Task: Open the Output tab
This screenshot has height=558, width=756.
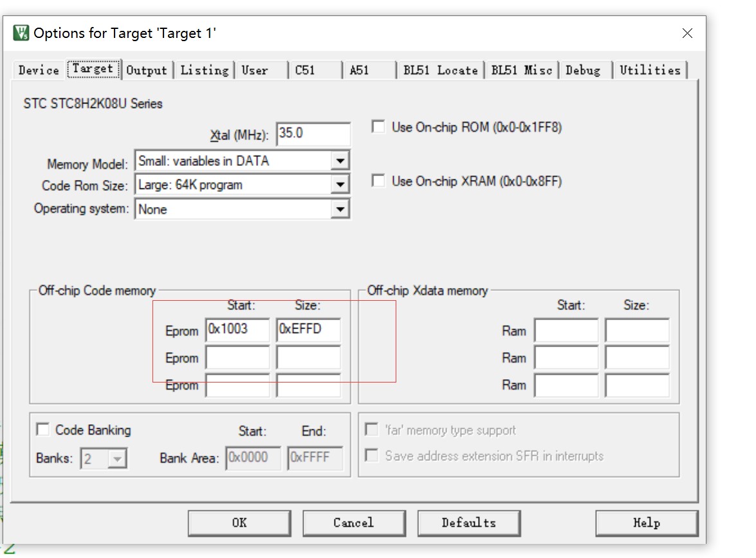Action: pyautogui.click(x=147, y=70)
